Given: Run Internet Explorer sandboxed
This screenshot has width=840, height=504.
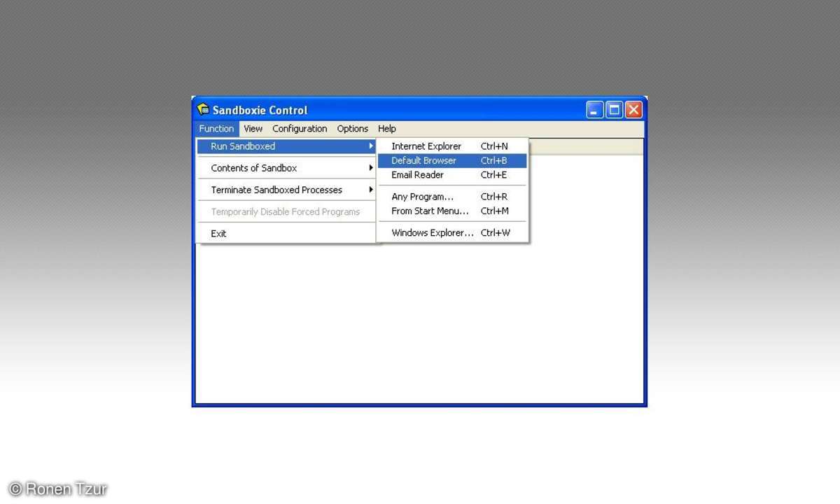Looking at the screenshot, I should pos(452,146).
